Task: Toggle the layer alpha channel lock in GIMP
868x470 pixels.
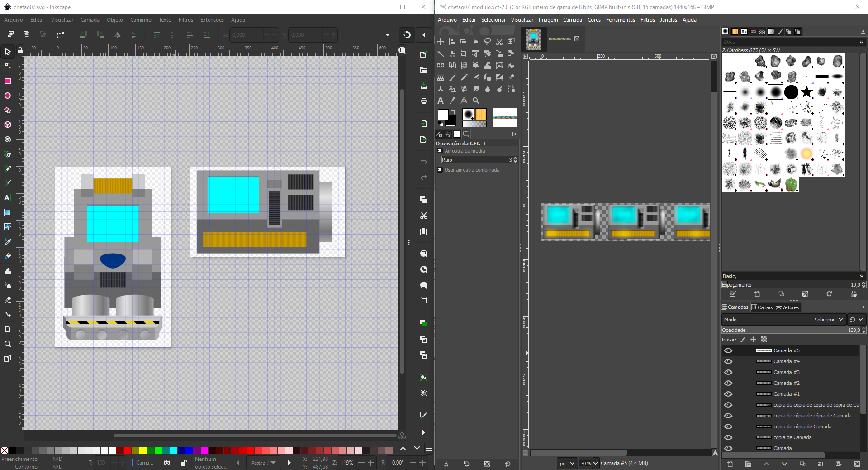Action: [x=764, y=340]
